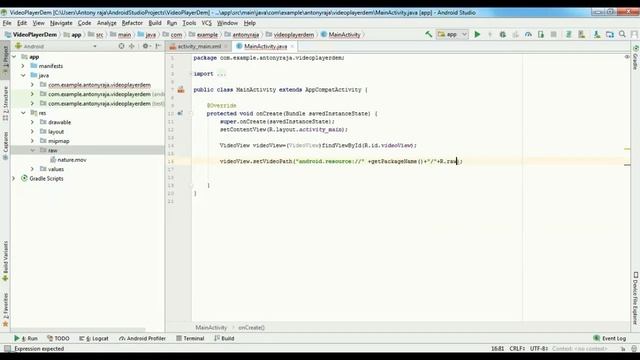Open Project panel settings gear
The width and height of the screenshot is (640, 360).
tap(145, 46)
